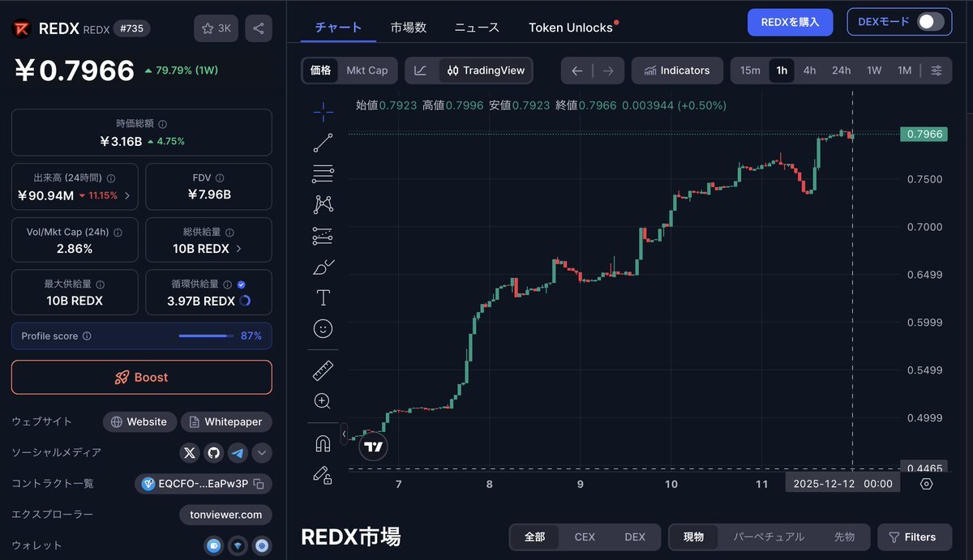The height and width of the screenshot is (560, 973).
Task: Click the TradingView logo on chart
Action: pos(373,447)
